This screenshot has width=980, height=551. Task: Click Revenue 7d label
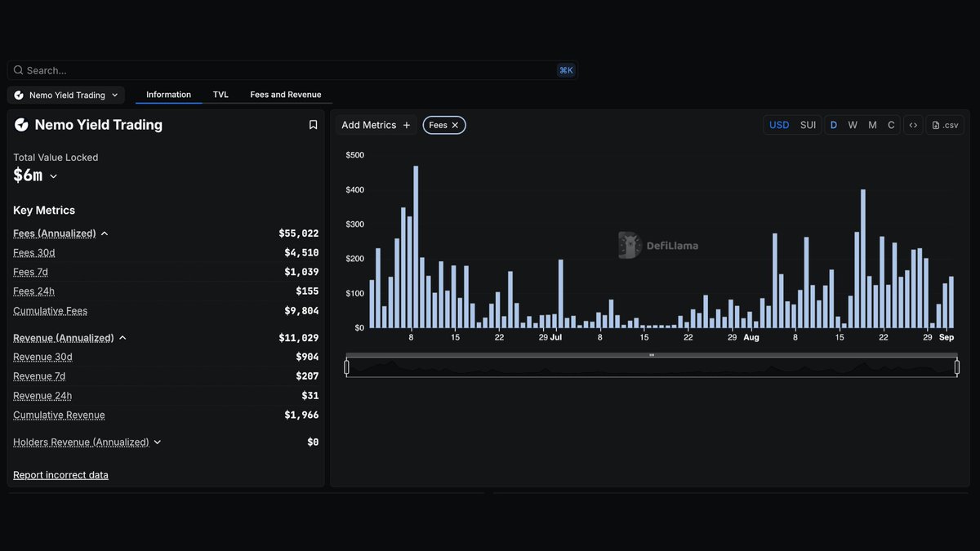pos(39,376)
